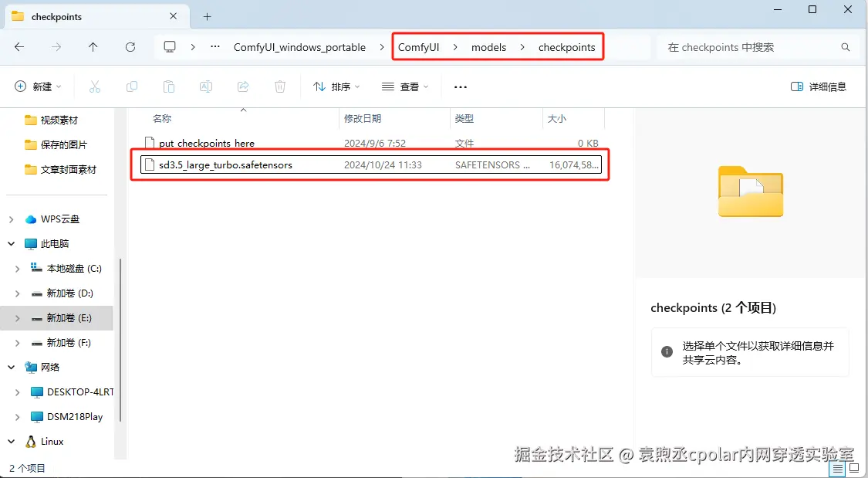Screen dimensions: 868x478
Task: Open the 文章封面素材 folder in sidebar
Action: click(x=68, y=169)
